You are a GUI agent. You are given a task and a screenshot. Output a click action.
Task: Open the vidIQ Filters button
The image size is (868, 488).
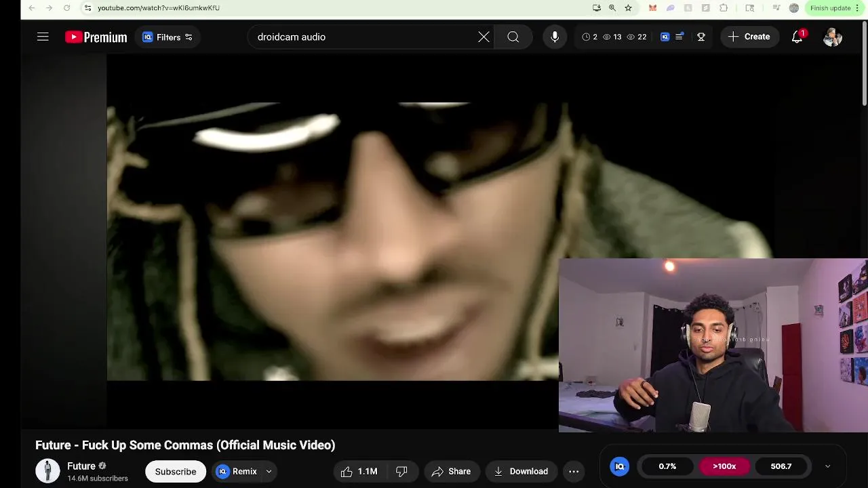[x=167, y=37]
